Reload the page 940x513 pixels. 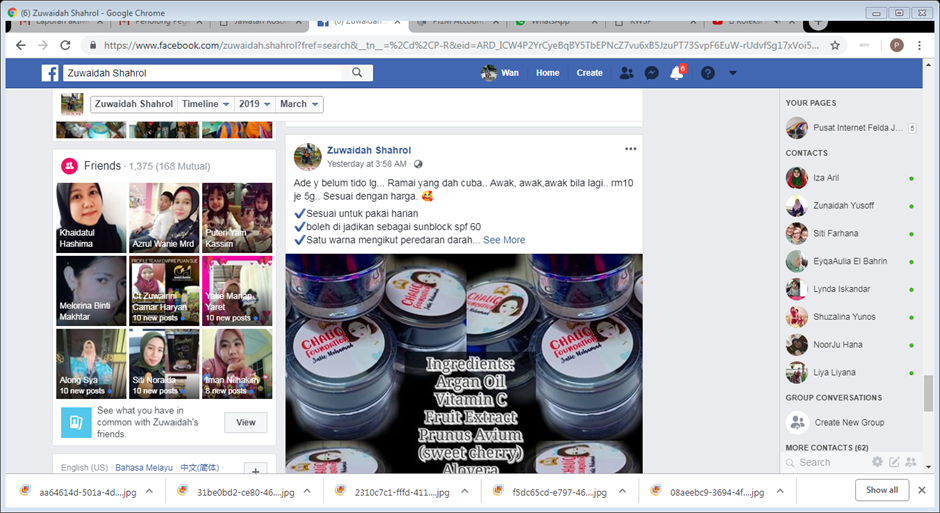tap(65, 45)
